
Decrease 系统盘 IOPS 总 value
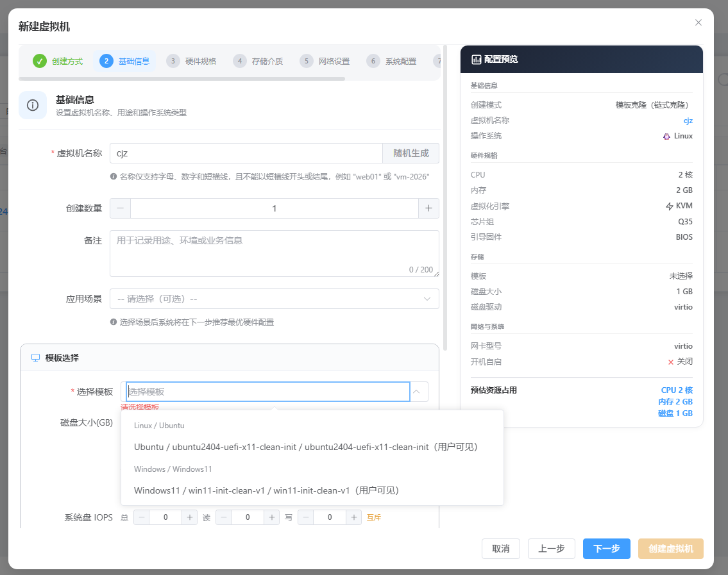[142, 517]
